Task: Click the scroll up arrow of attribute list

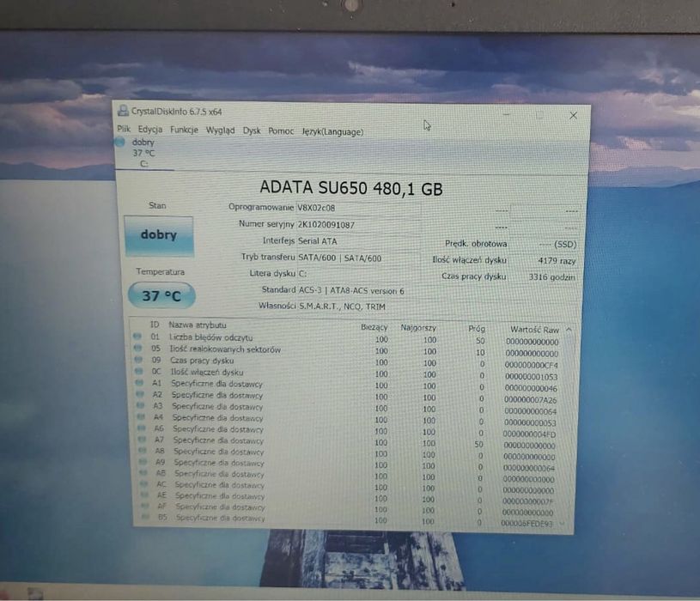Action: tap(569, 330)
